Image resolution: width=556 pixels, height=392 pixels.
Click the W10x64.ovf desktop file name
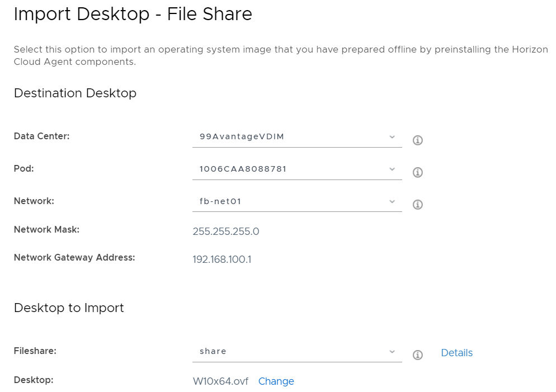click(x=220, y=381)
